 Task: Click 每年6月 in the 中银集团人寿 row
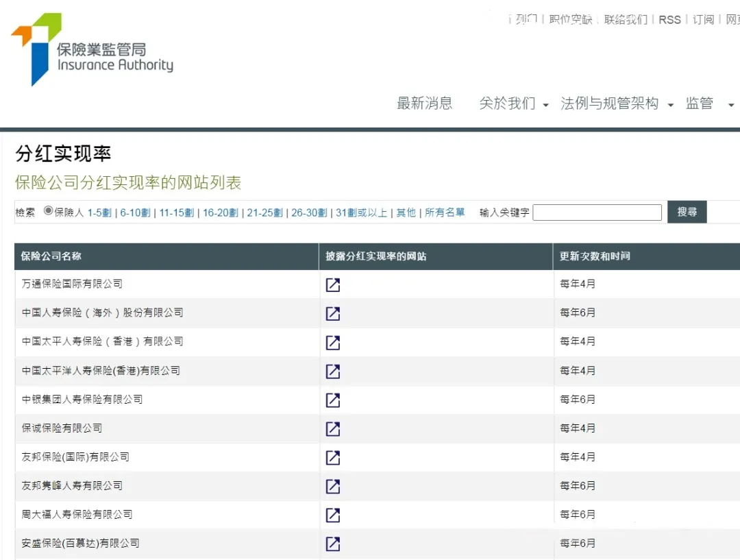[578, 400]
